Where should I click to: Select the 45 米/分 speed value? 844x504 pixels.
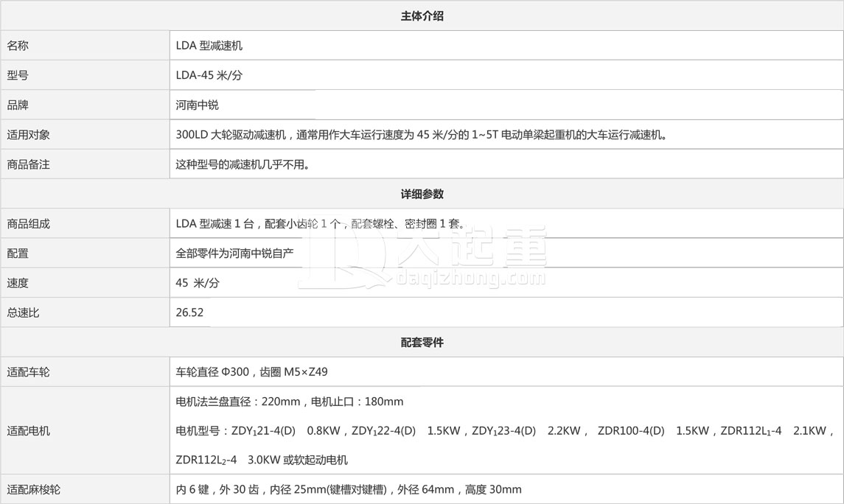click(198, 283)
